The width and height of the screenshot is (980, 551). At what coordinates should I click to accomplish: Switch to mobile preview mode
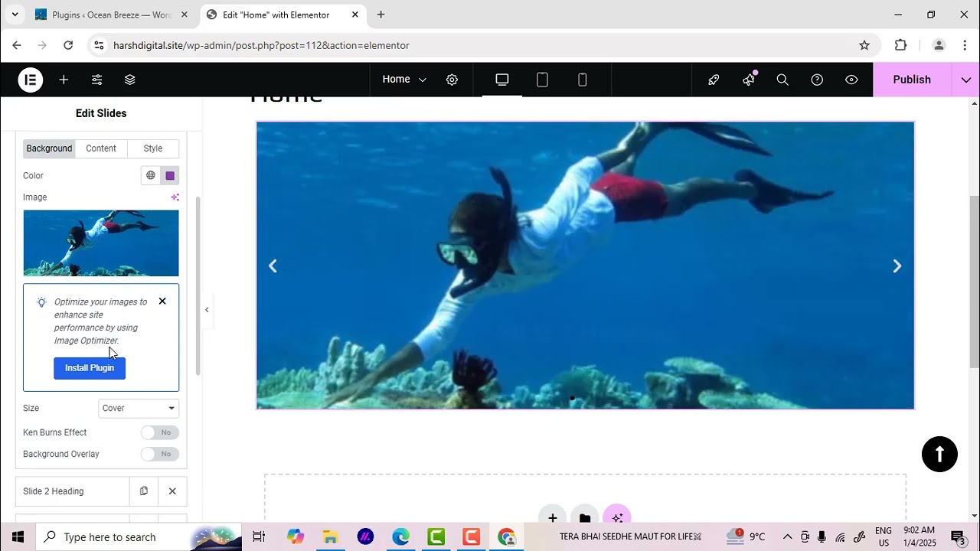(582, 80)
